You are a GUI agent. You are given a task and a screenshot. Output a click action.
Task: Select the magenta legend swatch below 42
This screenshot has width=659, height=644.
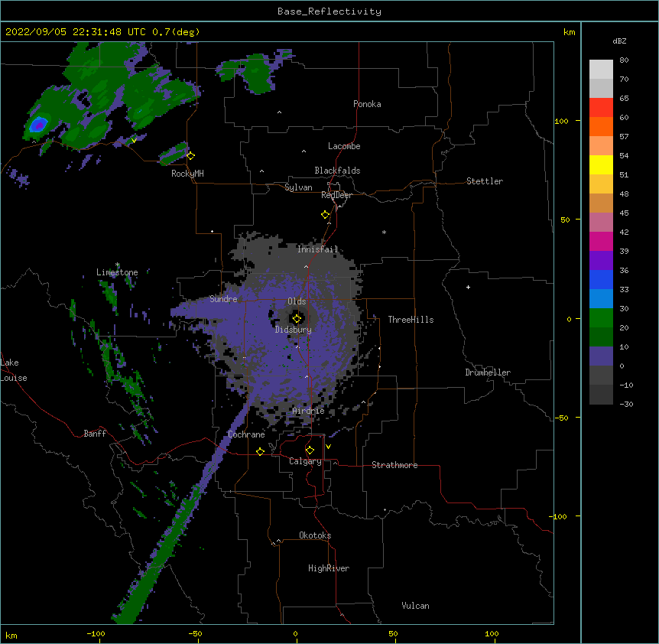tap(601, 241)
